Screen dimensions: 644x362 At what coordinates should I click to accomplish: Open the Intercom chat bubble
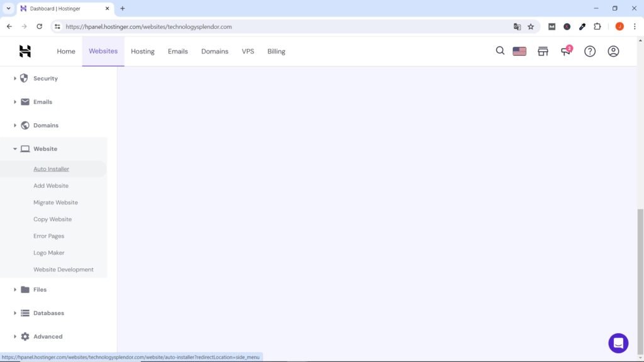(618, 343)
